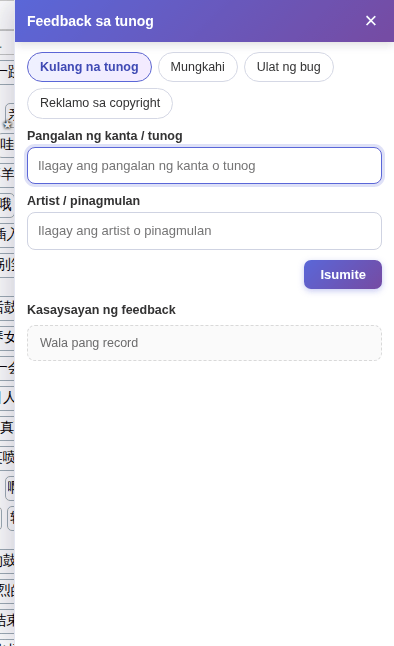Click the Wala pang record box

click(x=204, y=343)
